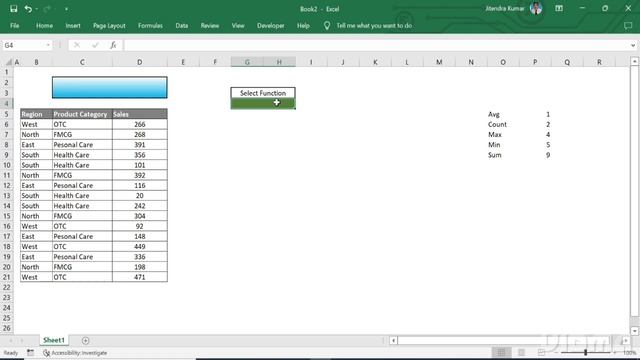The width and height of the screenshot is (640, 360).
Task: Click the Select Function label cell
Action: [263, 93]
